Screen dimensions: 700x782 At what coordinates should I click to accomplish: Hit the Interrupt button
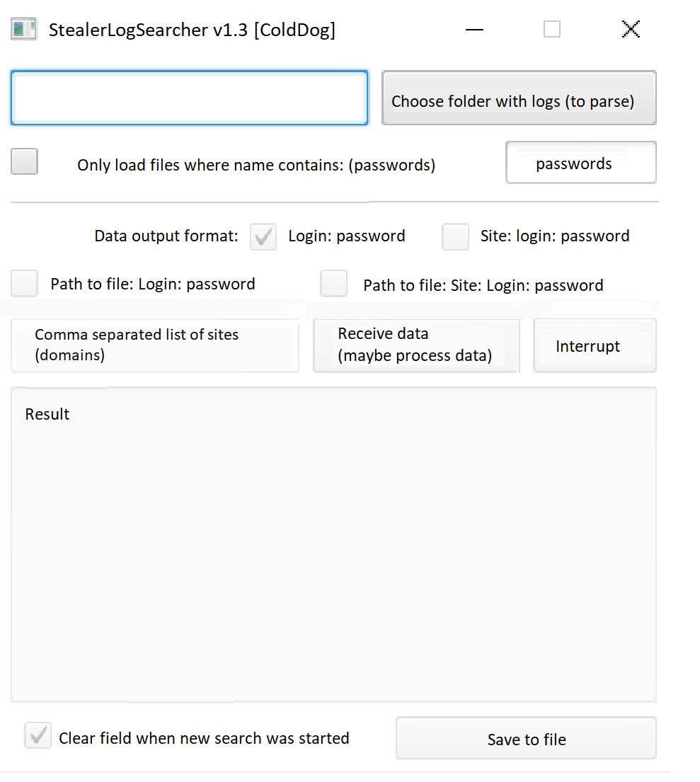click(594, 345)
